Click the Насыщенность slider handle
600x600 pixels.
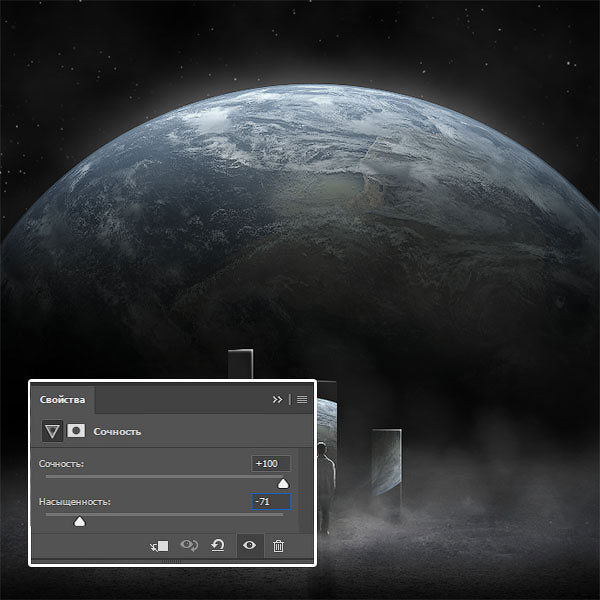(80, 521)
